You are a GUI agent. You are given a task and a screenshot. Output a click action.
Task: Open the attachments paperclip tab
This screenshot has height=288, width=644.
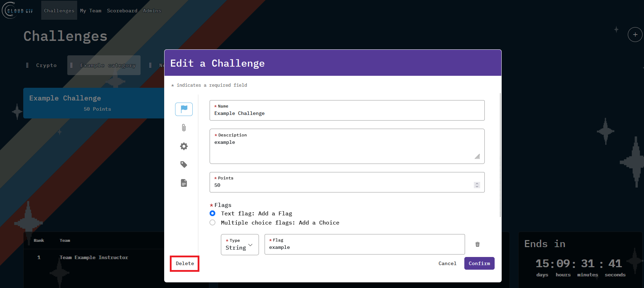(x=184, y=128)
